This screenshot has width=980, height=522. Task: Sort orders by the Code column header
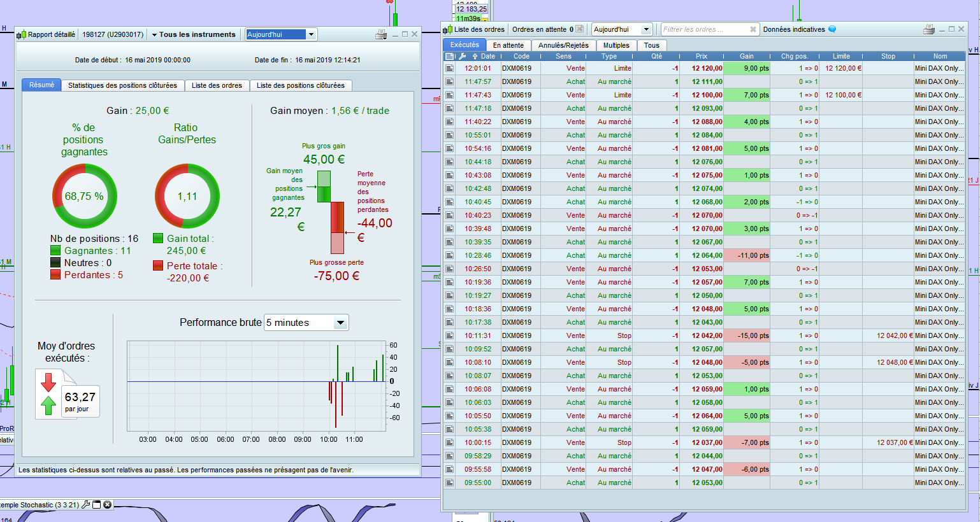click(521, 56)
